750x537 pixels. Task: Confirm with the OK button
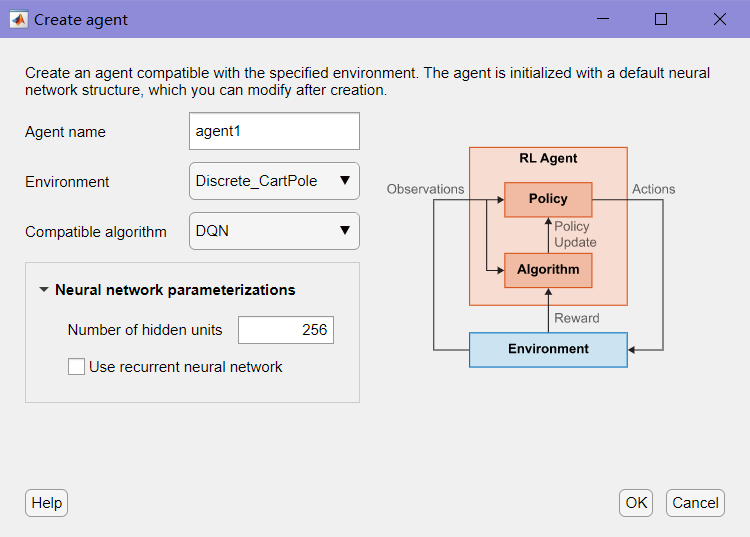(x=636, y=503)
